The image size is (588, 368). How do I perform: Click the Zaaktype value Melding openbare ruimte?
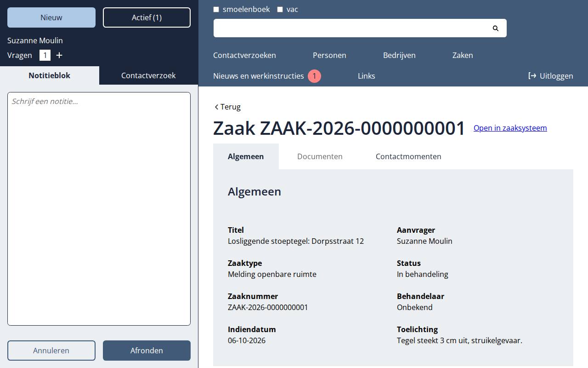tap(272, 274)
